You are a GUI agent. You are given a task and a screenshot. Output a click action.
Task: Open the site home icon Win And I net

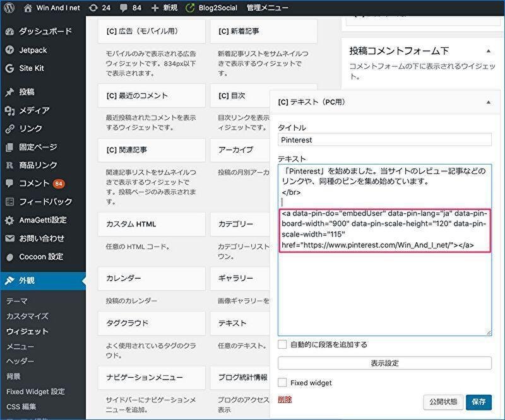28,8
